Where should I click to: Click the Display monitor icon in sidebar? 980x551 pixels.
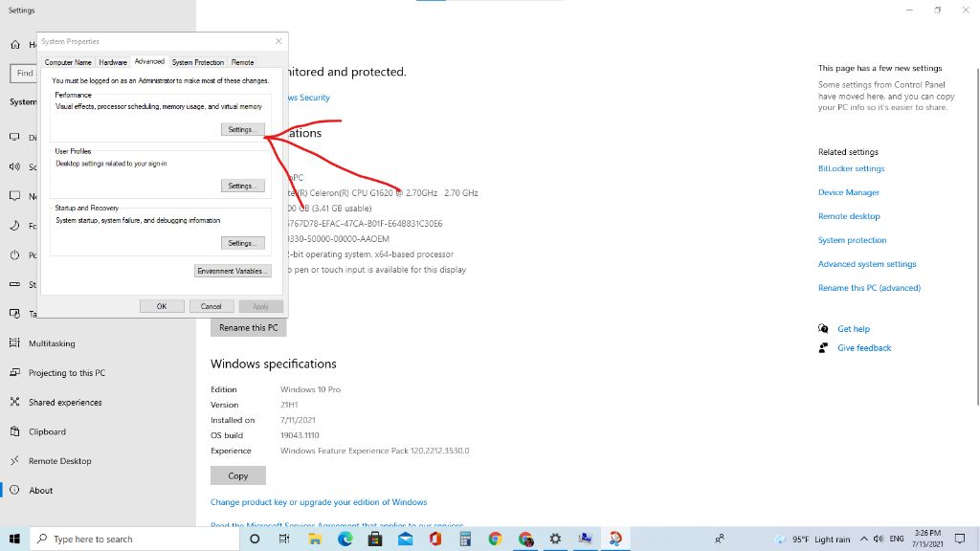(x=15, y=137)
